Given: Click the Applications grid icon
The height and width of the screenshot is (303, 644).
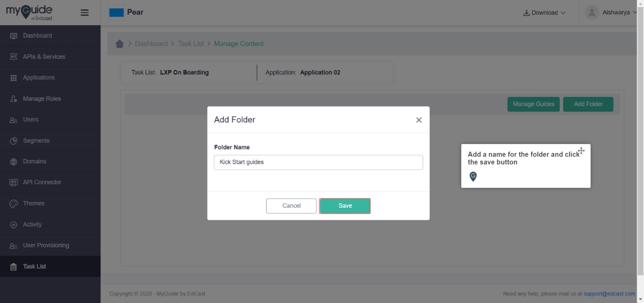Looking at the screenshot, I should click(13, 78).
